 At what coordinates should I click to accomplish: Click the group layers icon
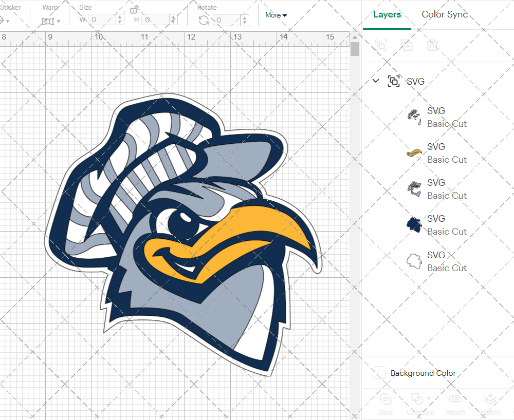pos(381,45)
